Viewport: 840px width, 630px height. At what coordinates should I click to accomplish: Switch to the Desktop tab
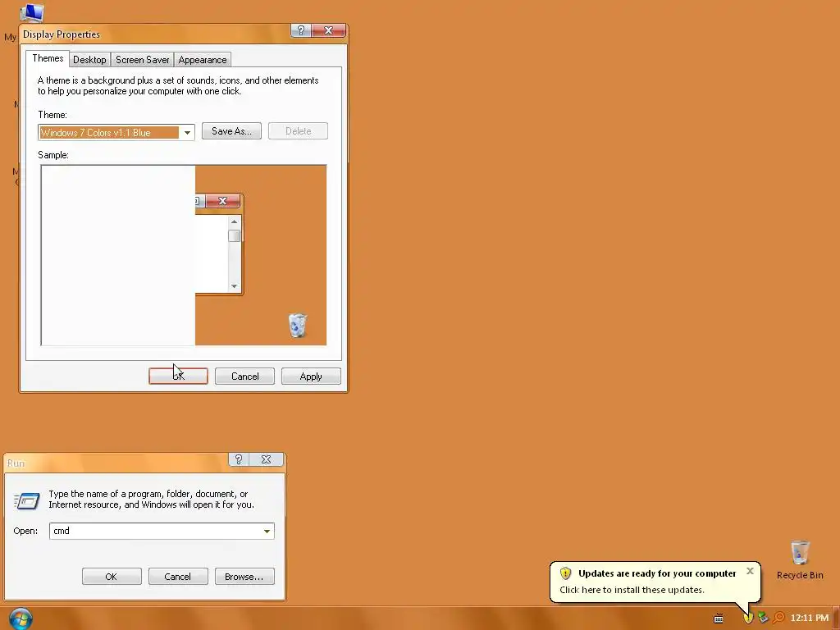[x=89, y=60]
